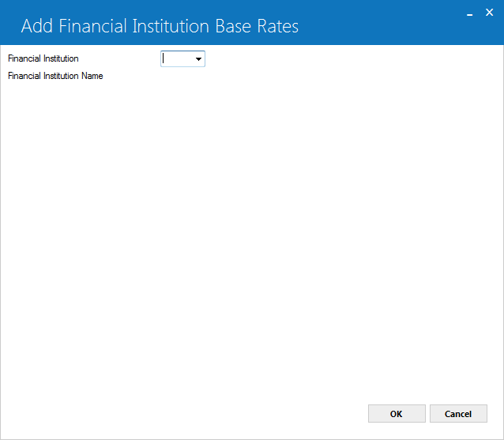The width and height of the screenshot is (504, 440).
Task: Confirm the dialog with OK
Action: [x=397, y=414]
